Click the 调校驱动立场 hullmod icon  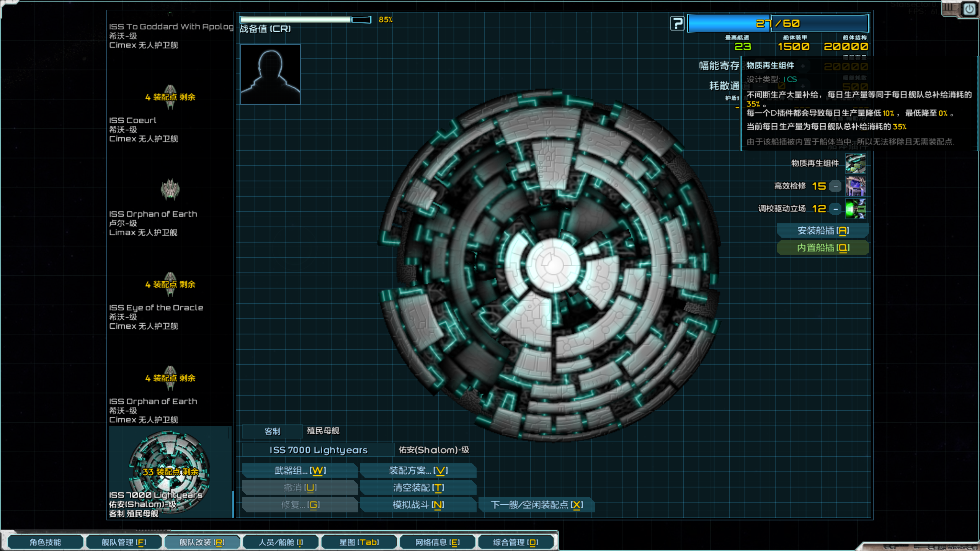click(x=856, y=209)
